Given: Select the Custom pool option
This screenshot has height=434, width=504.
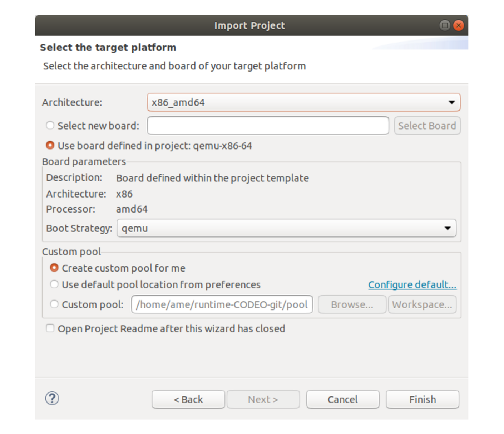Looking at the screenshot, I should click(54, 304).
